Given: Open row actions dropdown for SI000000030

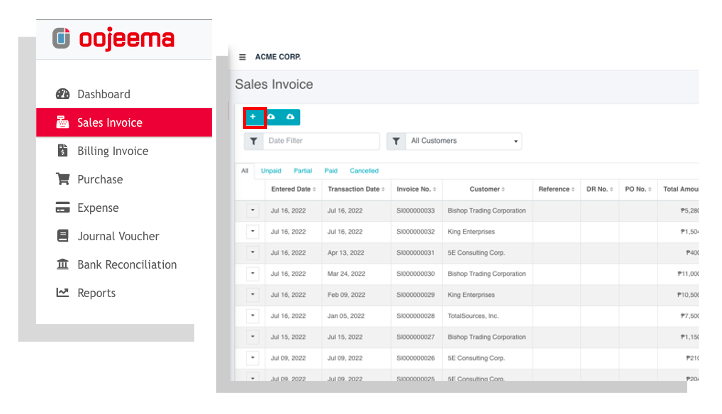Looking at the screenshot, I should (x=252, y=274).
